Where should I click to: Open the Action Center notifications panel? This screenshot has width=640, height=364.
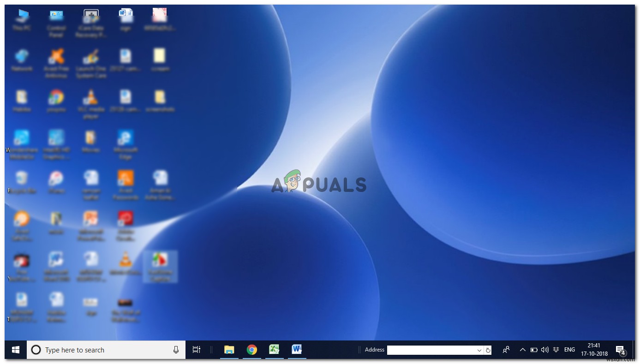click(x=619, y=350)
